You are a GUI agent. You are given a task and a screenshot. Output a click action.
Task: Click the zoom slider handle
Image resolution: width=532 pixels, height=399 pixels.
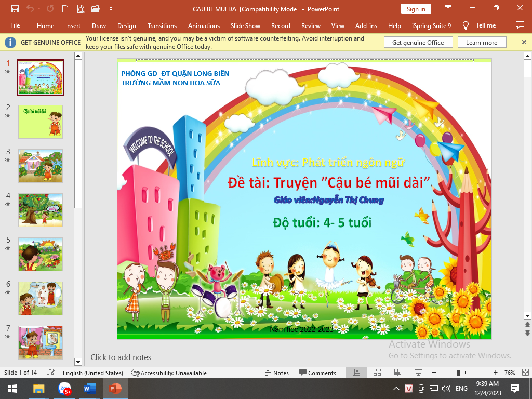pyautogui.click(x=458, y=373)
